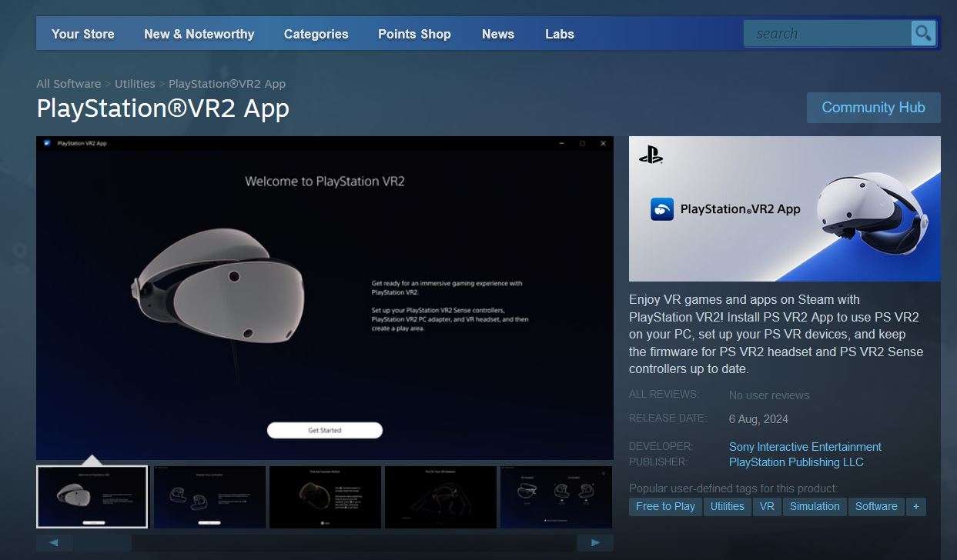The width and height of the screenshot is (957, 560).
Task: Select the Simulation tag
Action: point(815,506)
